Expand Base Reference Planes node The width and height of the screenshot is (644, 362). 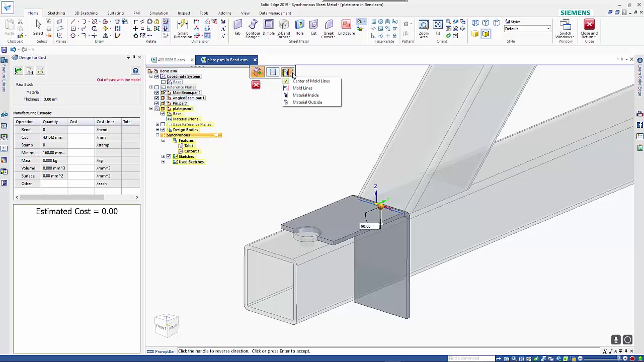point(157,125)
